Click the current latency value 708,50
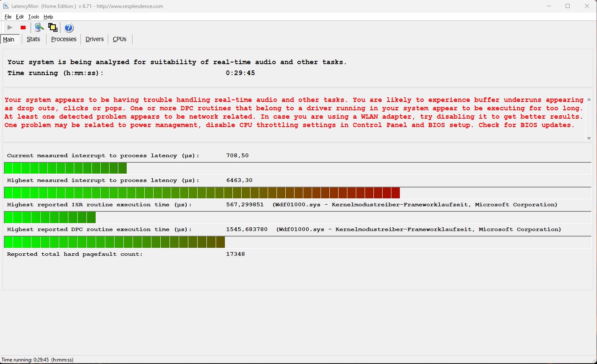This screenshot has width=597, height=364. pos(237,156)
